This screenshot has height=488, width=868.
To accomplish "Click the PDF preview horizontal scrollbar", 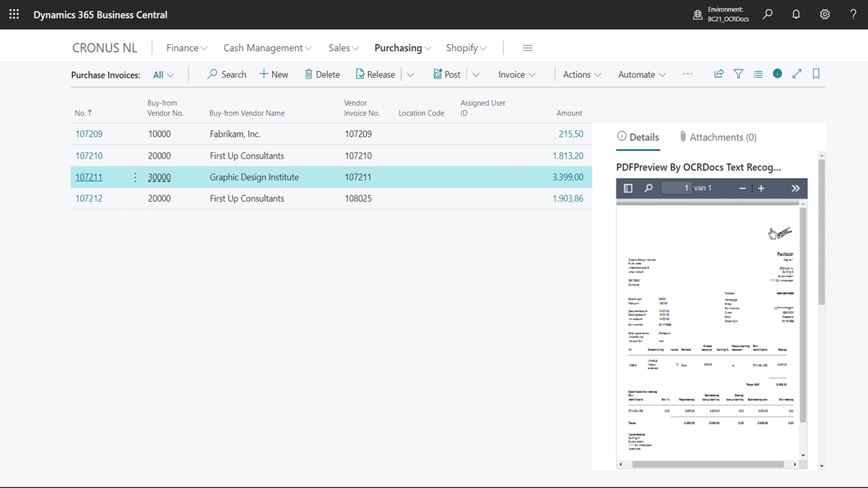I will (707, 464).
